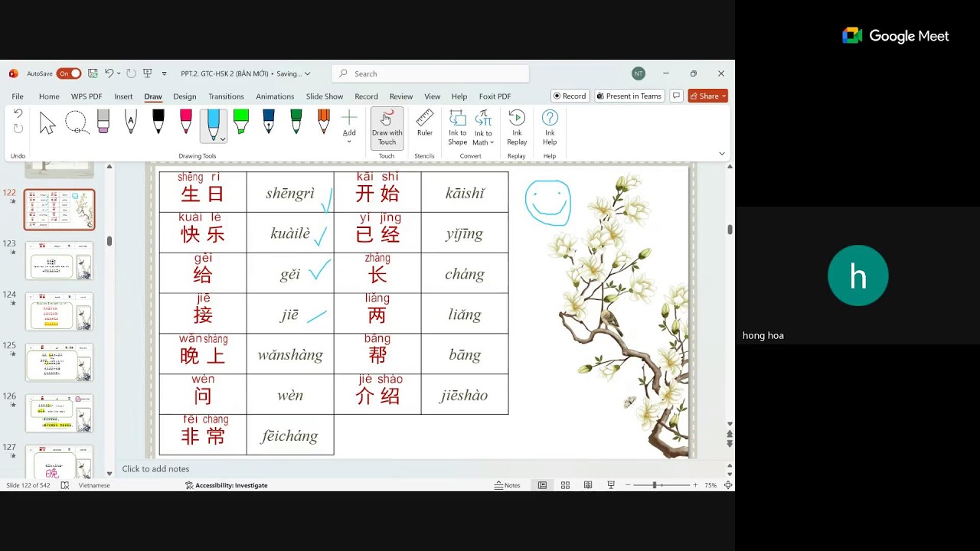Select the pink pen

tap(186, 122)
